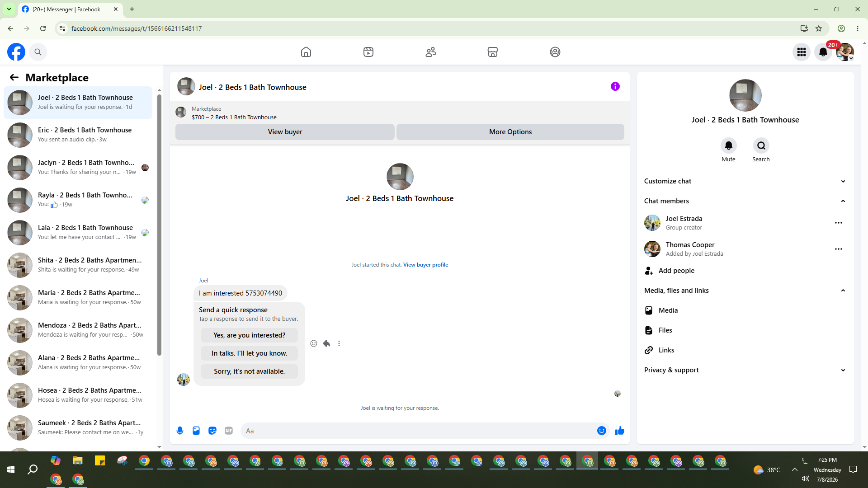Bookmark this tab with the star icon
This screenshot has width=868, height=488.
[819, 28]
